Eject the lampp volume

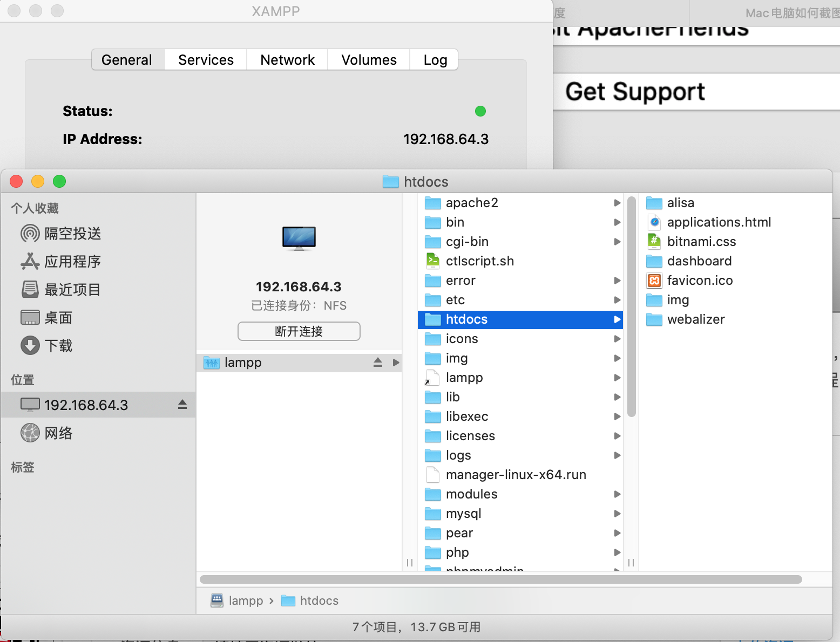[378, 363]
